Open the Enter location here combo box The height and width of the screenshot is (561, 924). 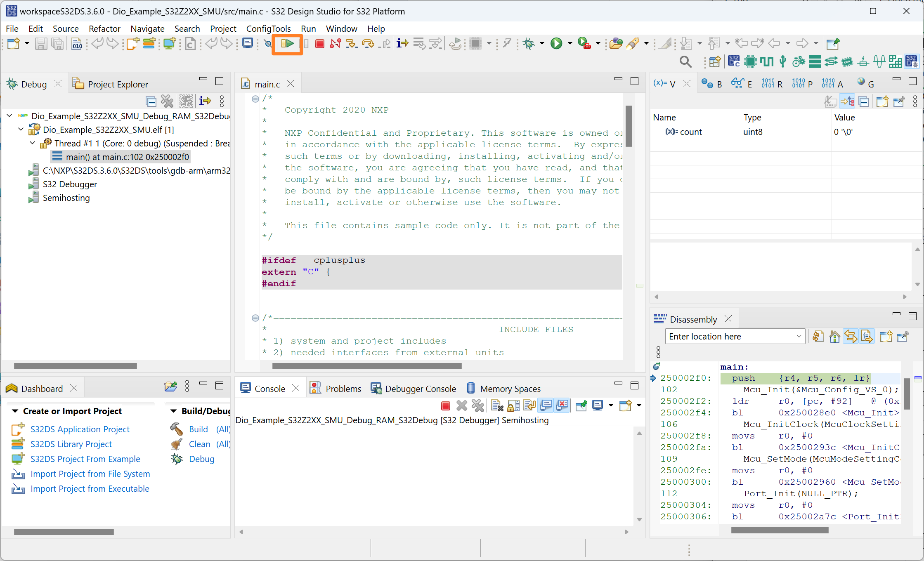[x=799, y=337]
